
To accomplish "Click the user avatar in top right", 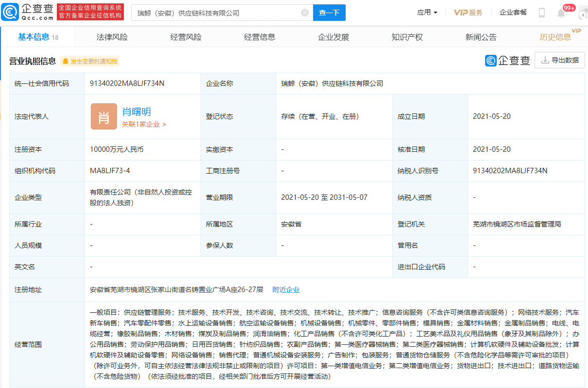I will (583, 13).
